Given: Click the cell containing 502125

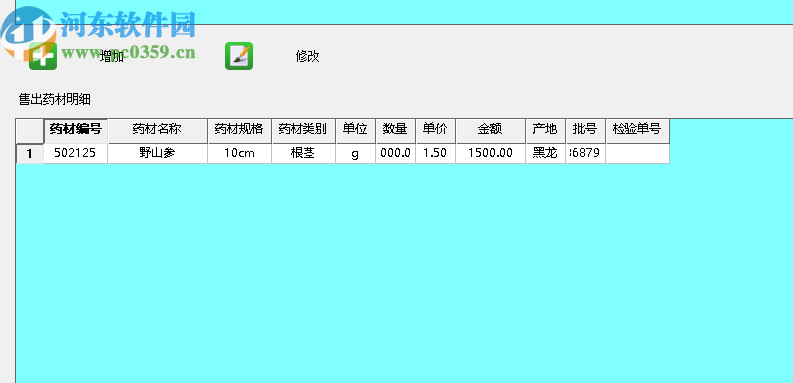Looking at the screenshot, I should (x=75, y=154).
